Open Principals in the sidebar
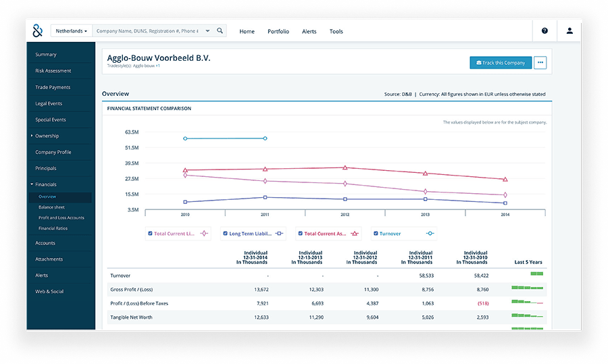Image resolution: width=608 pixels, height=364 pixels. (x=46, y=168)
